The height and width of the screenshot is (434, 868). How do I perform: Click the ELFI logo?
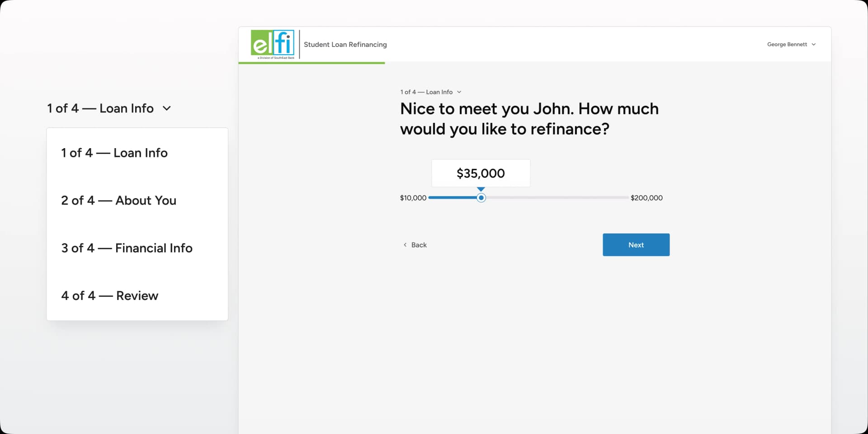(x=273, y=44)
